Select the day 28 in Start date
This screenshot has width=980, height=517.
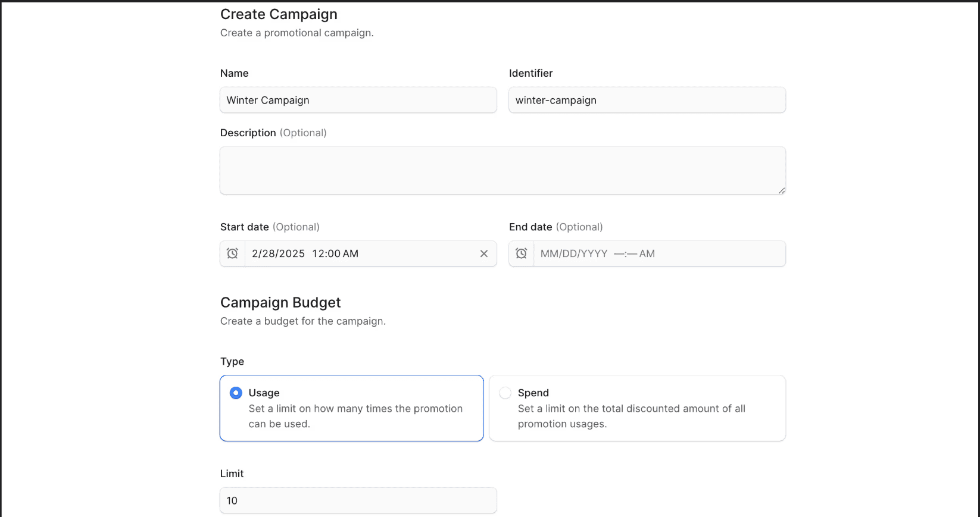[x=267, y=253]
